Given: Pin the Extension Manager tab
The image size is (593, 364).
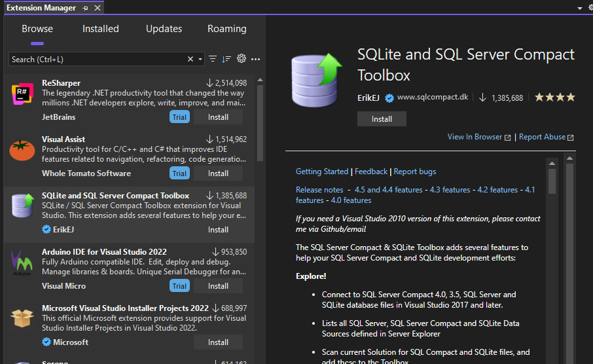Looking at the screenshot, I should pos(86,8).
